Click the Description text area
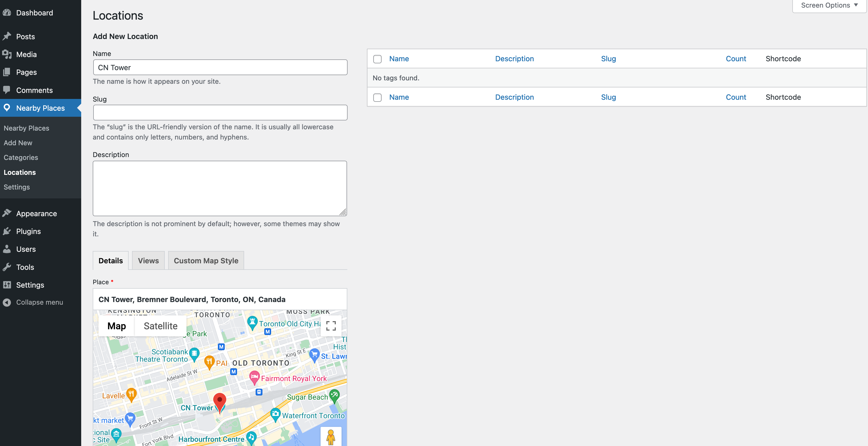868x446 pixels. [x=220, y=188]
